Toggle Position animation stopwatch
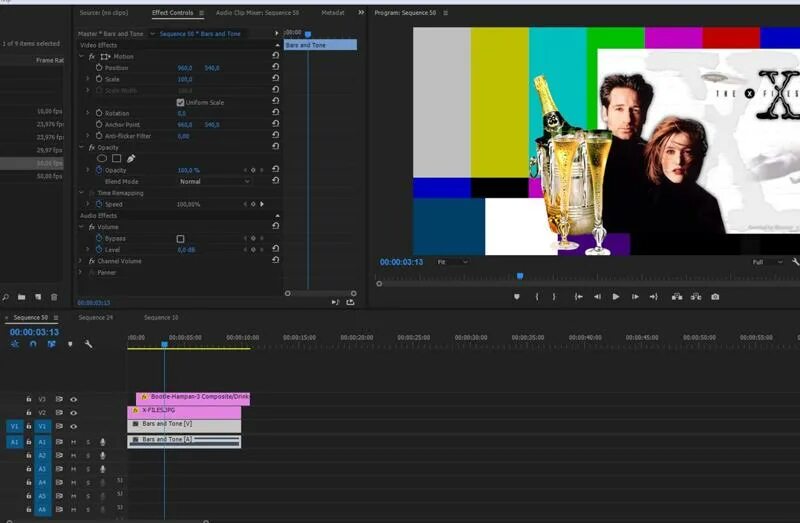The image size is (800, 523). pyautogui.click(x=99, y=67)
